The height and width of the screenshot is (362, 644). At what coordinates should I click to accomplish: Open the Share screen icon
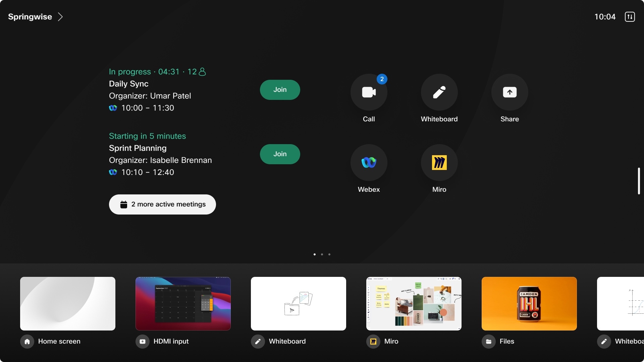tap(509, 92)
